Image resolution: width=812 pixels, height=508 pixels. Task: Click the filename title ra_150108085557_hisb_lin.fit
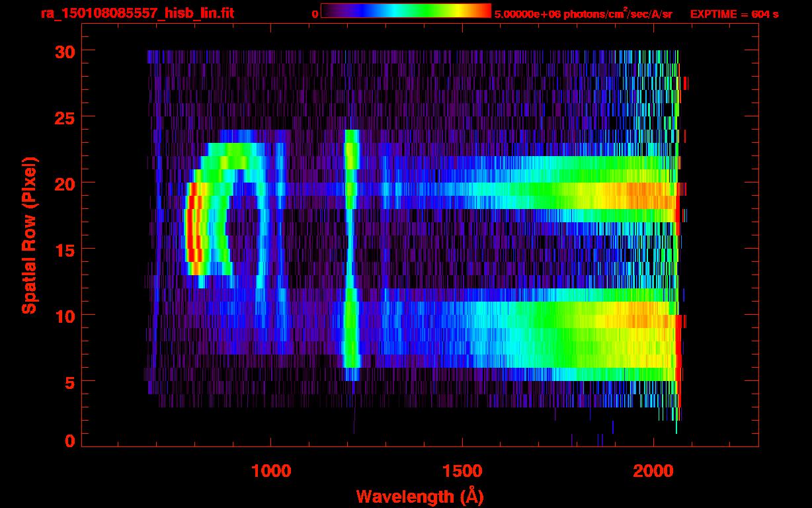(136, 13)
